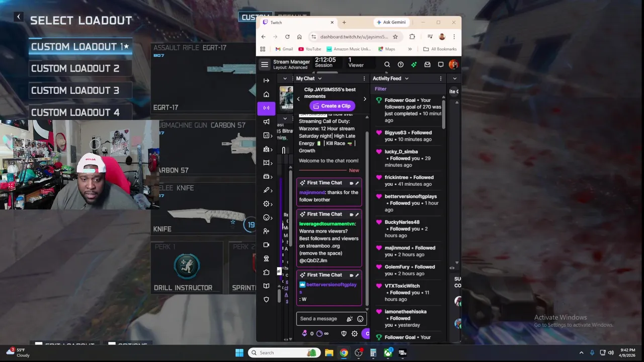Open the Analytics chart sidebar icon
This screenshot has height=362, width=644.
[x=266, y=135]
